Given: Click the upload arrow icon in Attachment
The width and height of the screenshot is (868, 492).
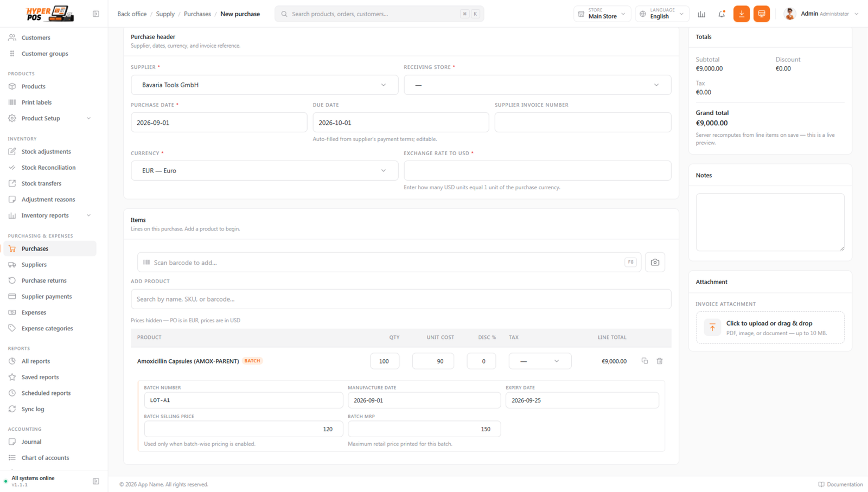Looking at the screenshot, I should (x=712, y=328).
